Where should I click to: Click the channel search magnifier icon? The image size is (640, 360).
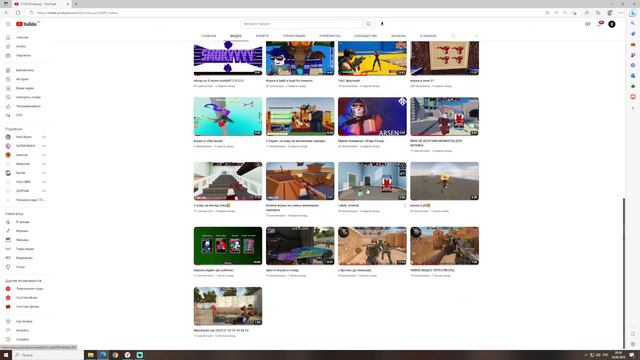(x=453, y=36)
